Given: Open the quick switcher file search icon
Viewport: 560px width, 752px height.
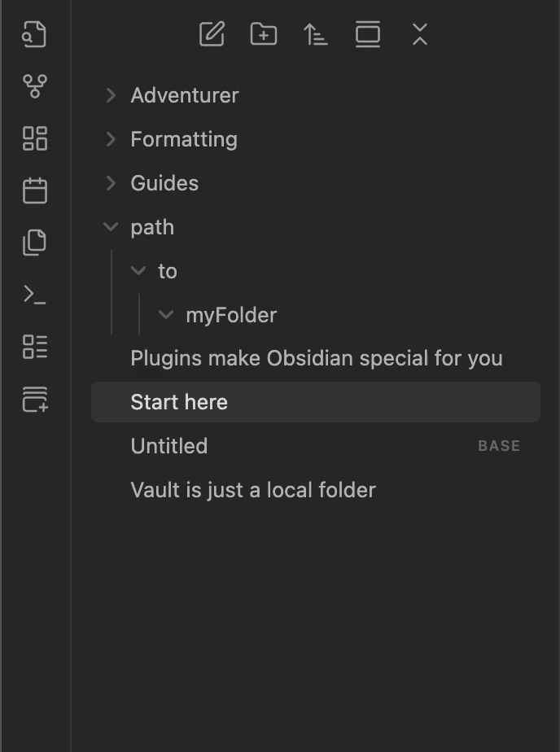Looking at the screenshot, I should (35, 35).
